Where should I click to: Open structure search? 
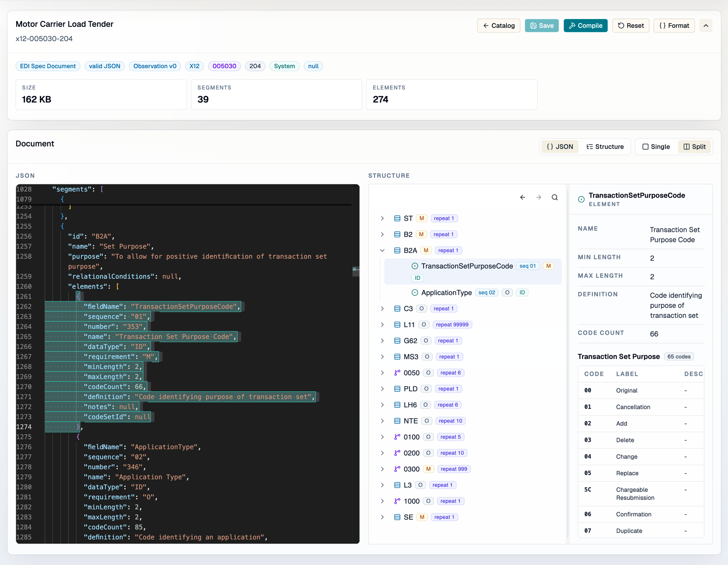554,197
